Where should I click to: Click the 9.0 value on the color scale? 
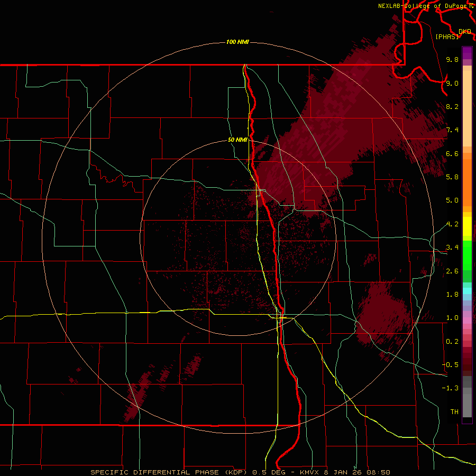(x=452, y=83)
